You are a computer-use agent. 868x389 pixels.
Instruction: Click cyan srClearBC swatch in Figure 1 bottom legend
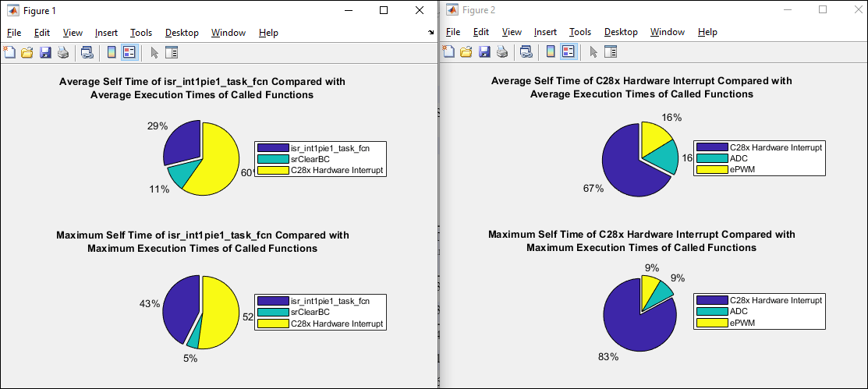271,313
